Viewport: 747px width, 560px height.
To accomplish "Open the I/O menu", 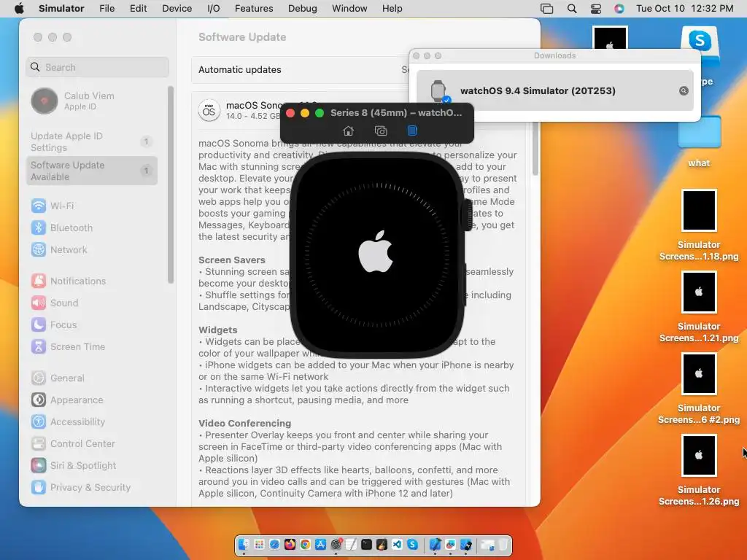I will coord(214,8).
